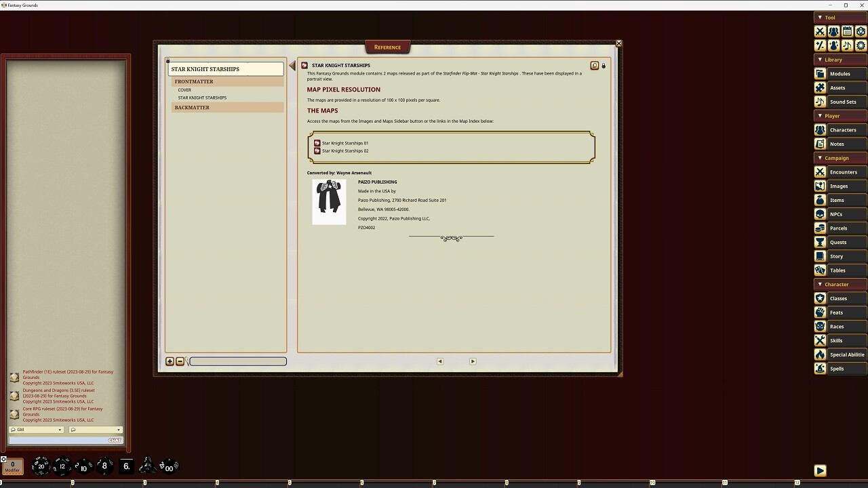Open the Combat Tracker crossed-swords tool
868x488 pixels.
coord(820,31)
